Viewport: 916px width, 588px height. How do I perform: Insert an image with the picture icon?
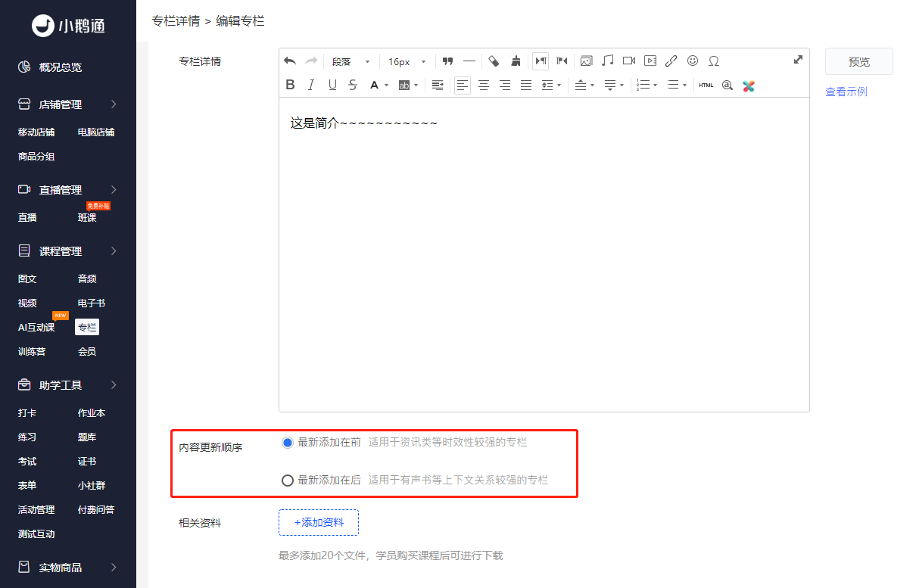pyautogui.click(x=586, y=61)
